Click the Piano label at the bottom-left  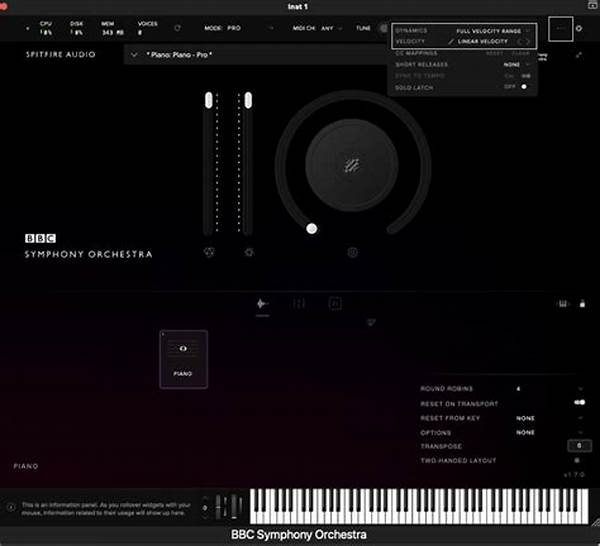tap(26, 466)
